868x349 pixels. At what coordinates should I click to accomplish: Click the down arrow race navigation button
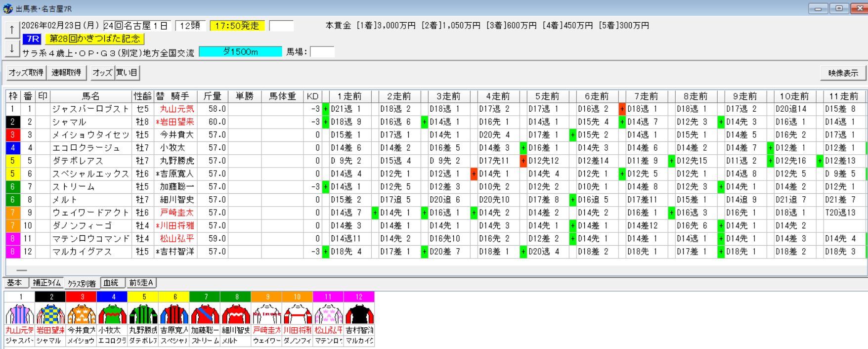coord(12,48)
